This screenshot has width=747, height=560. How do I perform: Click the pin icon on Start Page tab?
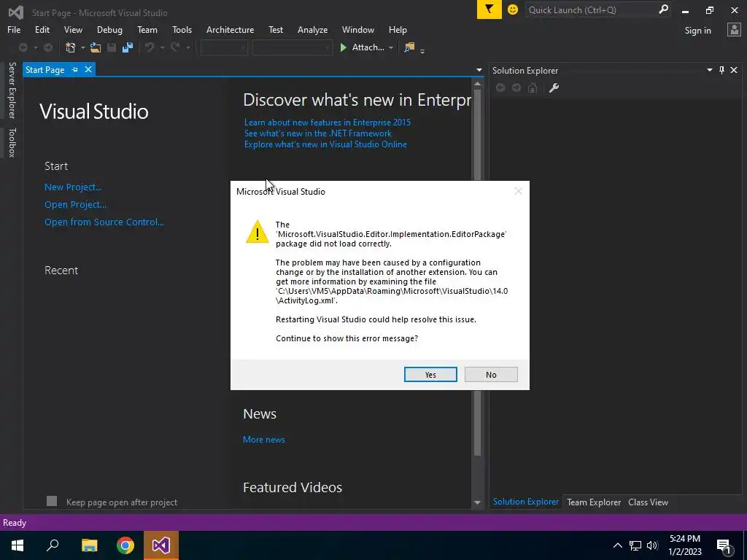[x=75, y=69]
